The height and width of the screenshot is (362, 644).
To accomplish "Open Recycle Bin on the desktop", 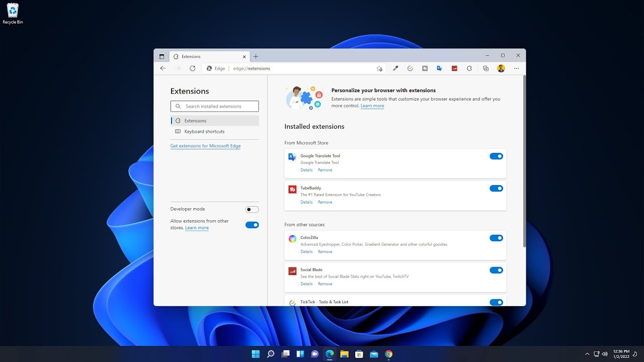I will (x=13, y=14).
